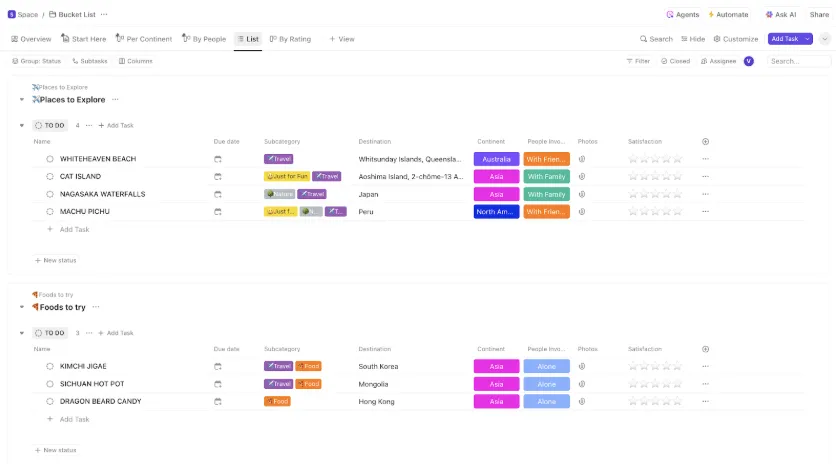Attach photos to CAT ISLAND

click(x=582, y=177)
